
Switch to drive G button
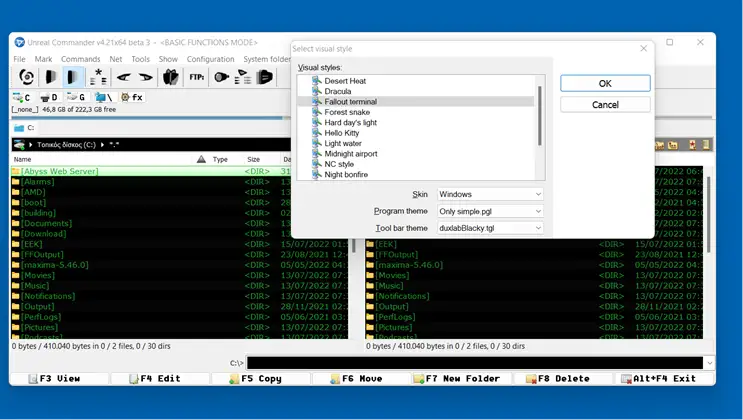(x=76, y=97)
